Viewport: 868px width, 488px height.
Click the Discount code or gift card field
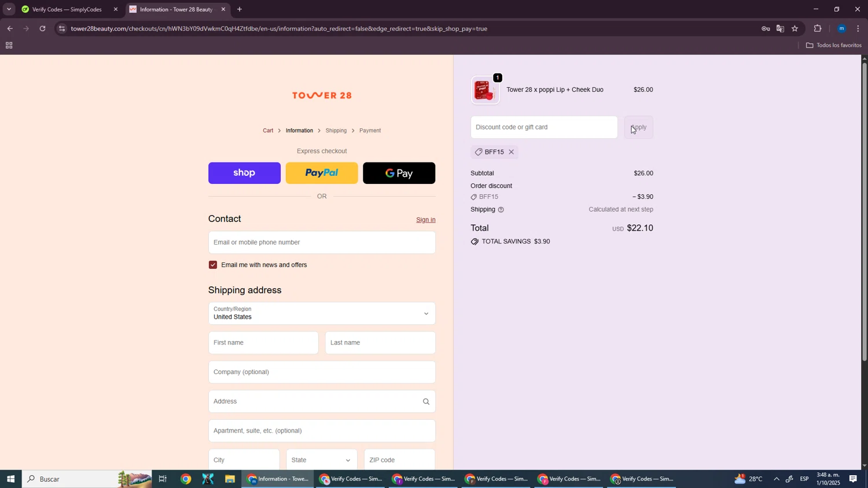click(x=544, y=127)
